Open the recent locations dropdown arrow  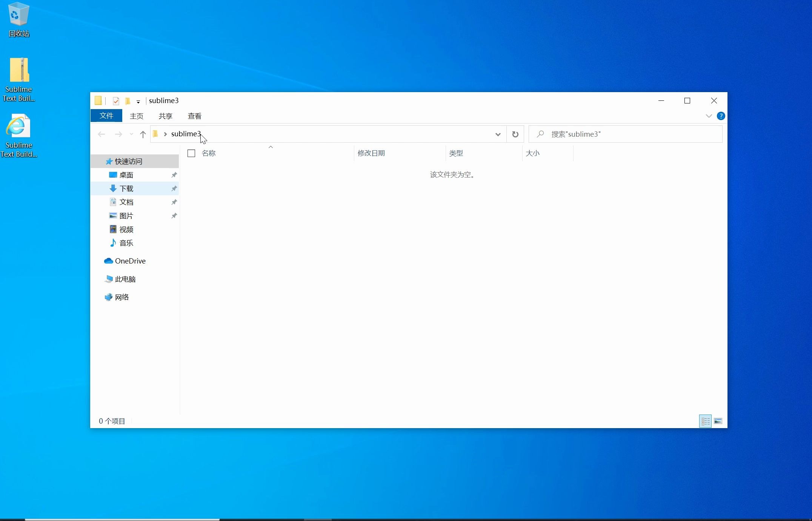[131, 134]
